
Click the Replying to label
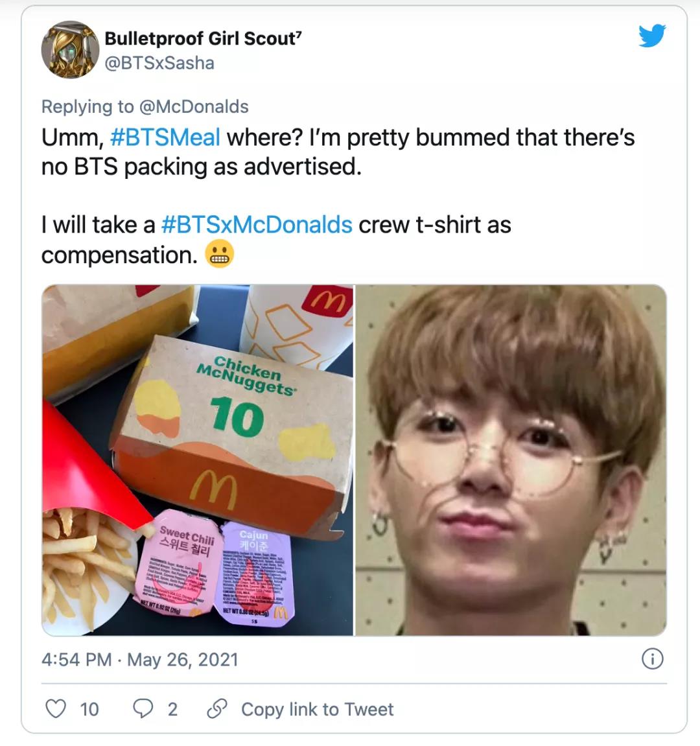coord(87,106)
